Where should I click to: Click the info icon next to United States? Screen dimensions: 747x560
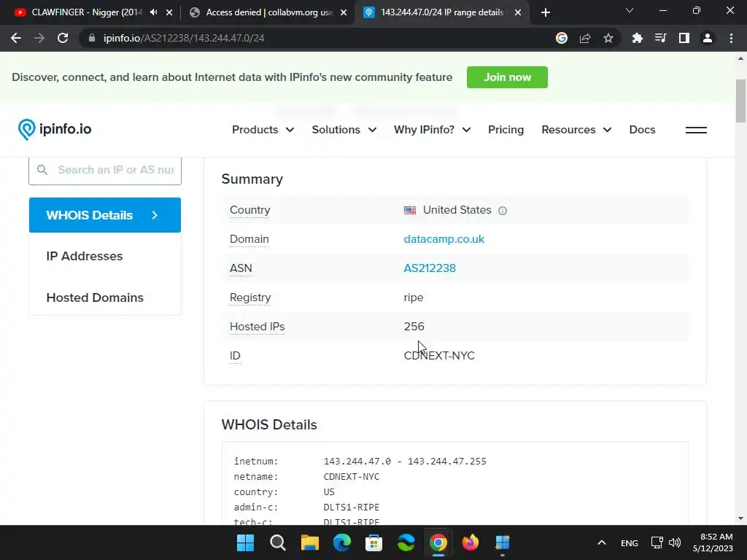(x=503, y=211)
